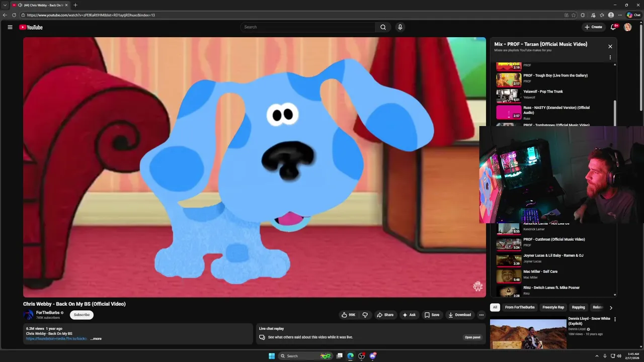The height and width of the screenshot is (362, 644).
Task: Like the video with the thumbs up
Action: tap(348, 315)
